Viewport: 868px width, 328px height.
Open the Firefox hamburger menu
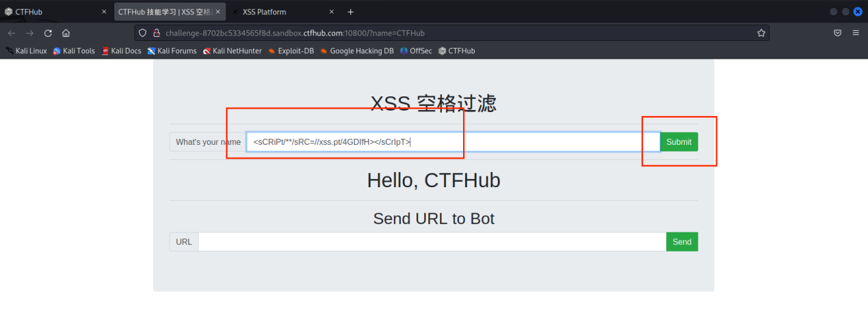[x=856, y=33]
